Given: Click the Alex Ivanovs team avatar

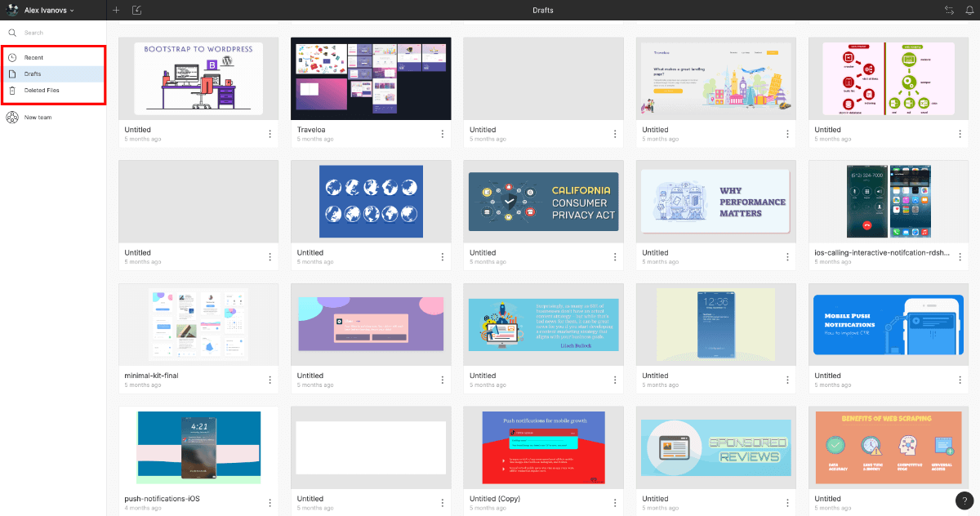Looking at the screenshot, I should [x=11, y=10].
